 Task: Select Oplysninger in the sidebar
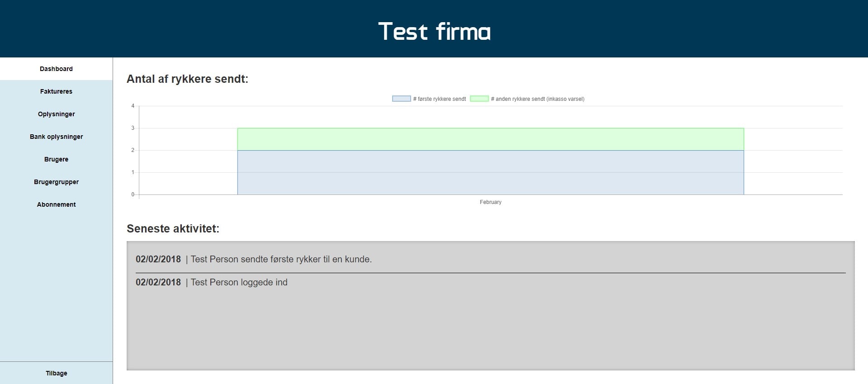(56, 114)
